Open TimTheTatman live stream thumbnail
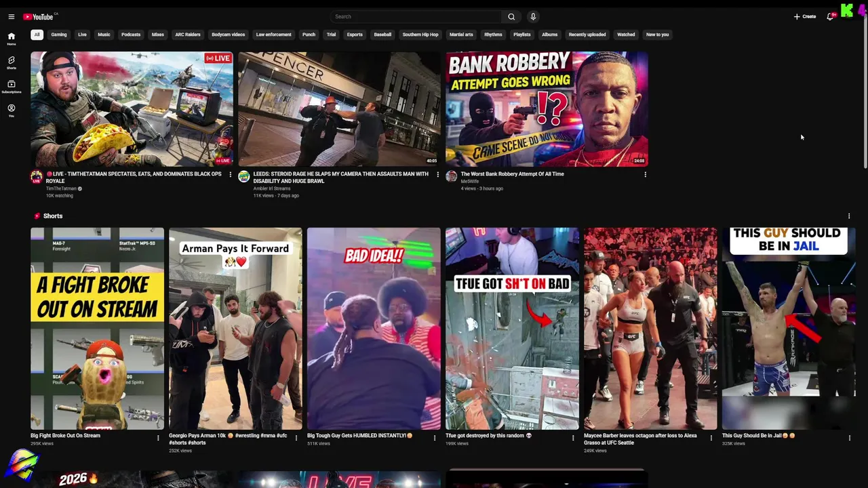 click(132, 109)
